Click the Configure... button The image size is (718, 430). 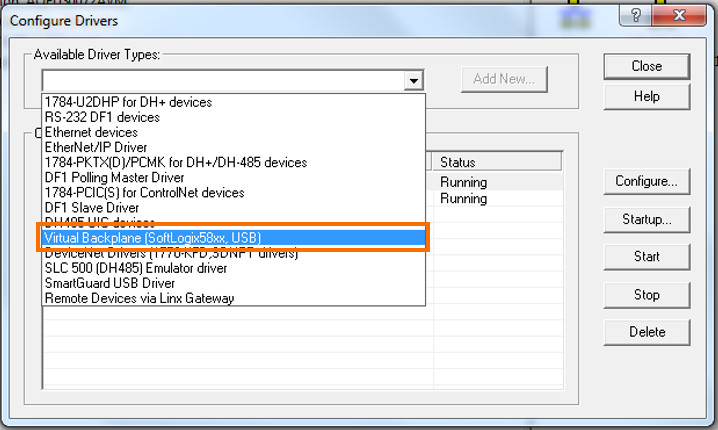[647, 181]
